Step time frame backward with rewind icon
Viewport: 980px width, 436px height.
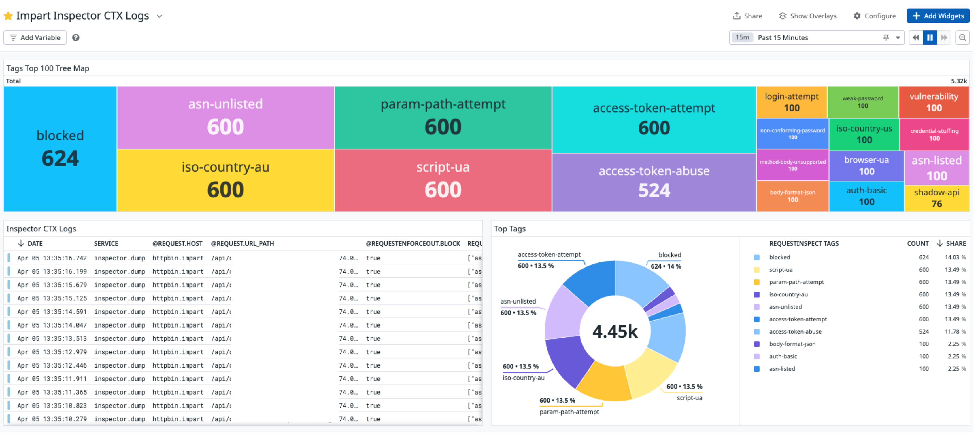[x=916, y=38]
